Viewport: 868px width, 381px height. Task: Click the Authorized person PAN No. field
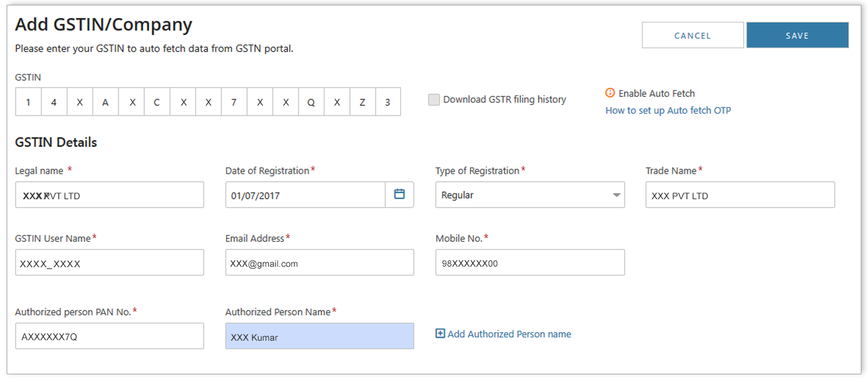click(109, 336)
